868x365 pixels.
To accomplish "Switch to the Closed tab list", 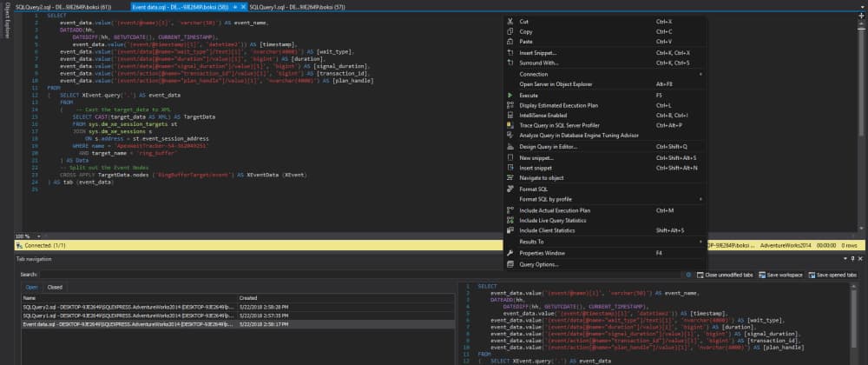I will coord(55,287).
